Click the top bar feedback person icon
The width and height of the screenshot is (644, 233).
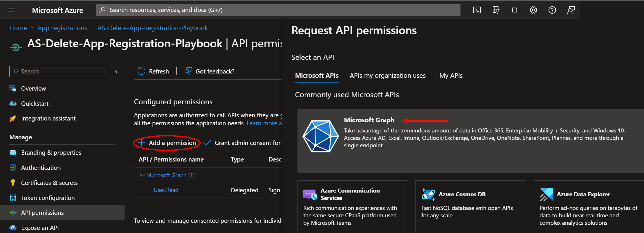pos(571,10)
